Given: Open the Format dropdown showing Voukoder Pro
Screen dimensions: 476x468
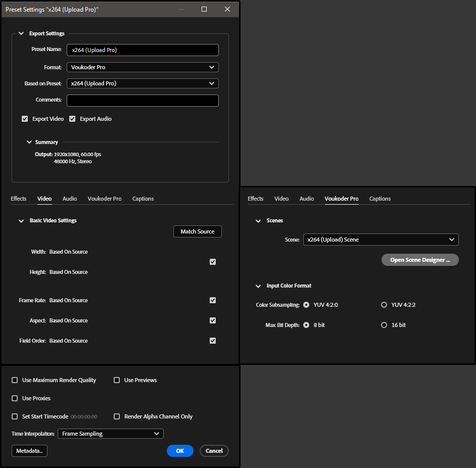Looking at the screenshot, I should point(142,67).
